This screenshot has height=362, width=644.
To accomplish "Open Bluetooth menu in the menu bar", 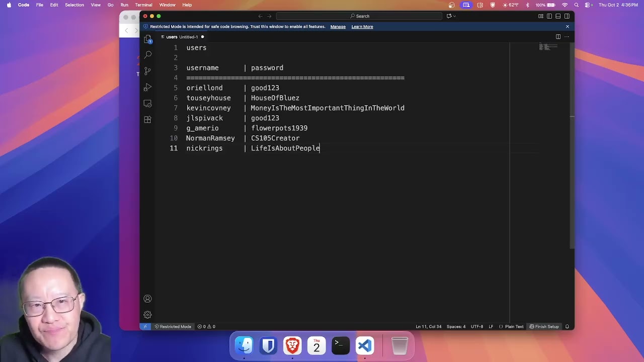I will pos(527,5).
